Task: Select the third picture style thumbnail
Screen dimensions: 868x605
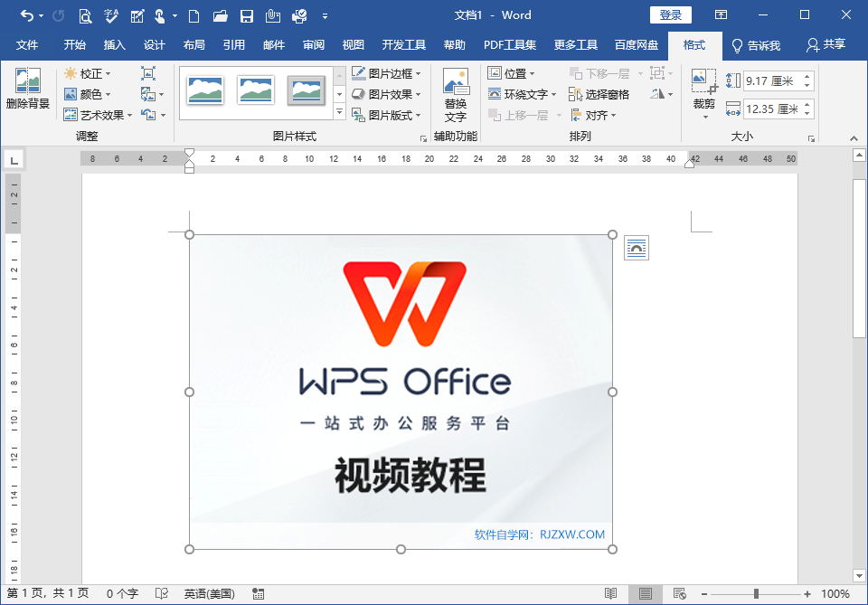Action: tap(307, 90)
